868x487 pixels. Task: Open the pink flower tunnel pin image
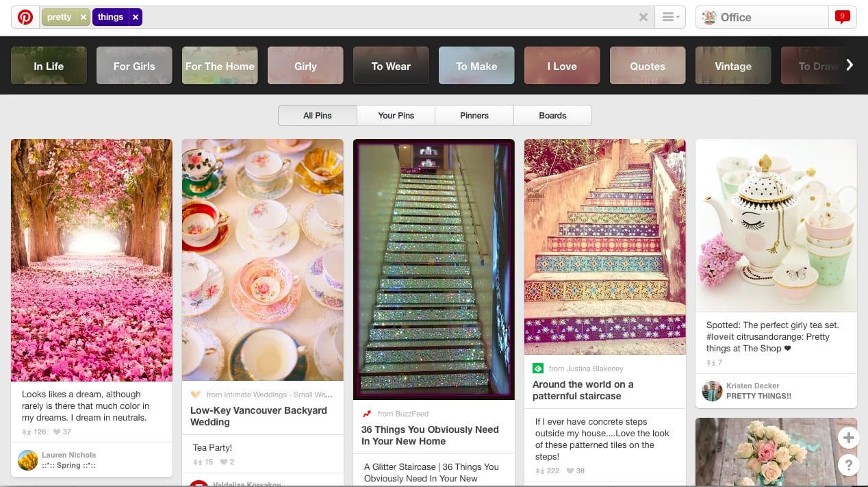[92, 260]
